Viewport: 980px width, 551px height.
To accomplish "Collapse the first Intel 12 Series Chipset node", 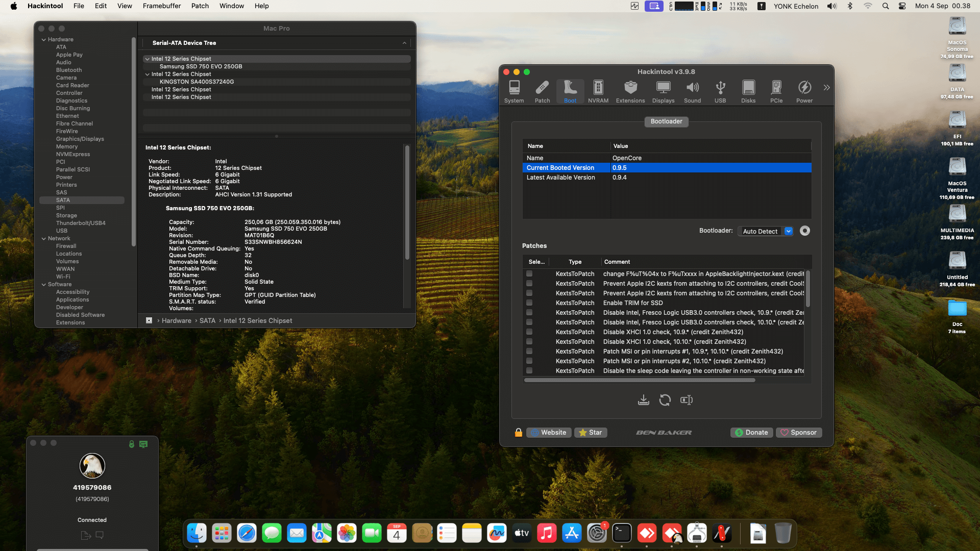I will (x=148, y=59).
